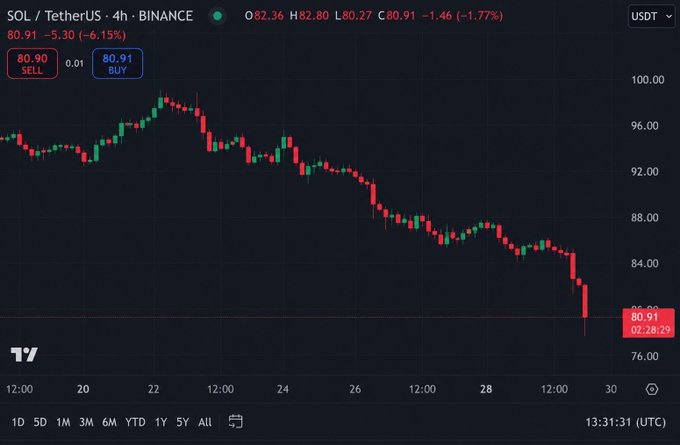Click the date label 26 on time axis
The image size is (680, 445).
[355, 389]
